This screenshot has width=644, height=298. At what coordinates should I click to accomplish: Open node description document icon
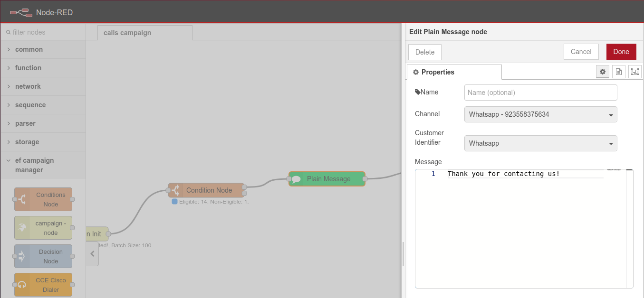click(618, 72)
